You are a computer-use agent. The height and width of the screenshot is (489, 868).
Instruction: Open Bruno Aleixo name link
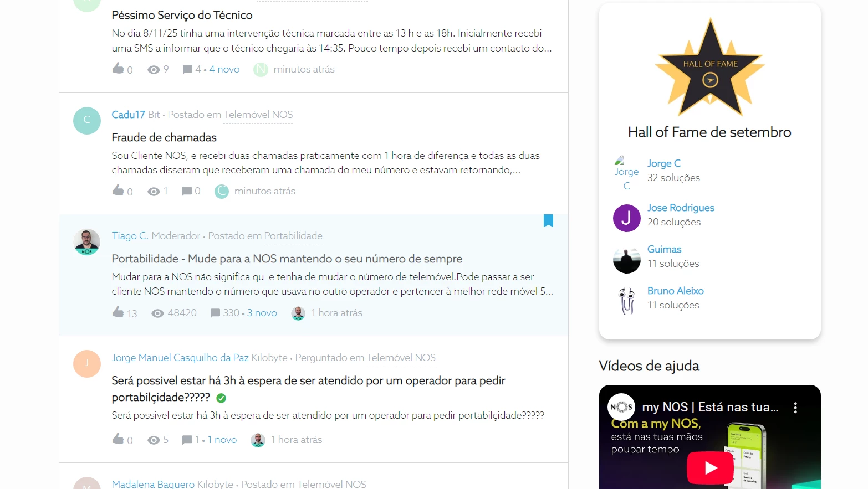pyautogui.click(x=676, y=291)
